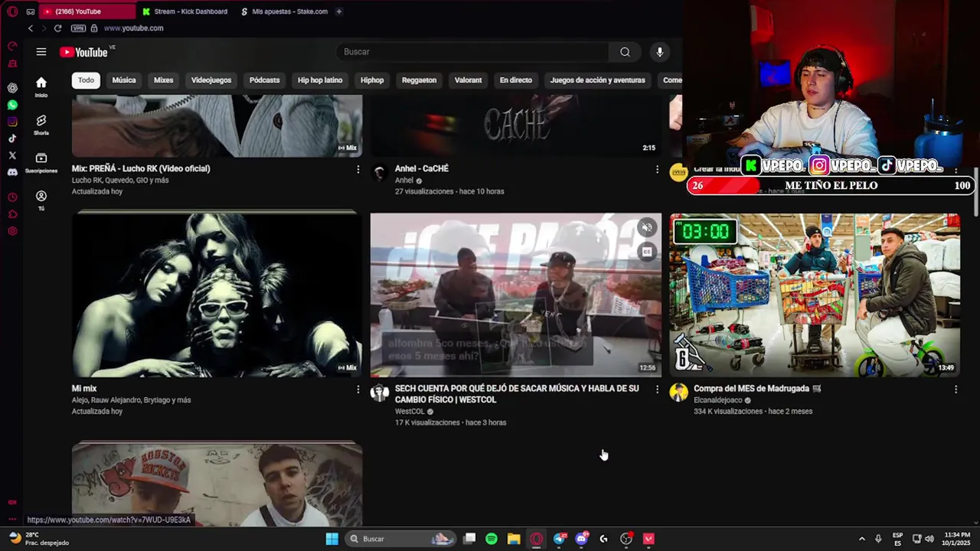Reload the YouTube page
The image size is (980, 551).
pos(57,28)
